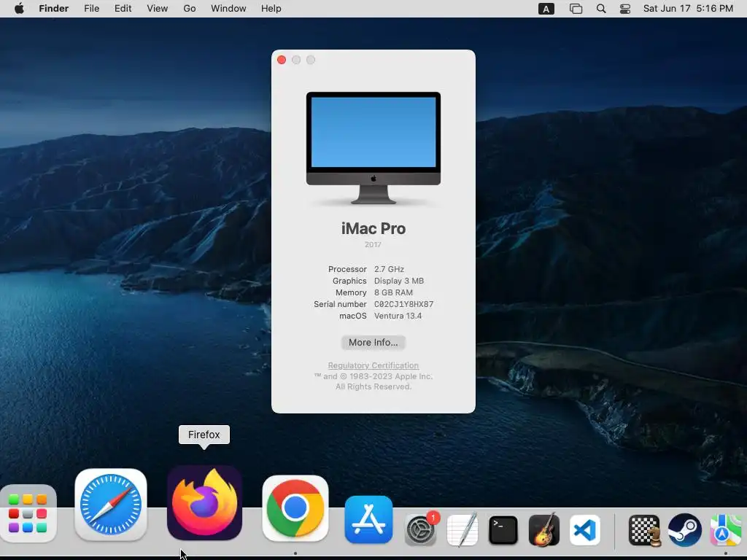Open Firefox in the Dock
This screenshot has height=560, width=747.
204,503
